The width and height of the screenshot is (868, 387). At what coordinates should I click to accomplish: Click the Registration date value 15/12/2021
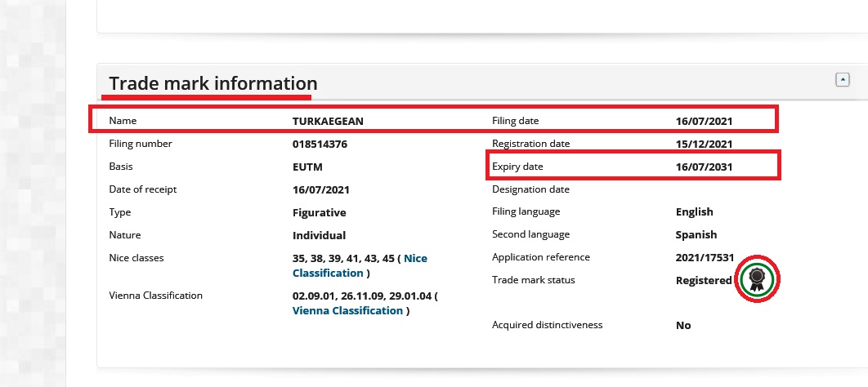(x=704, y=144)
